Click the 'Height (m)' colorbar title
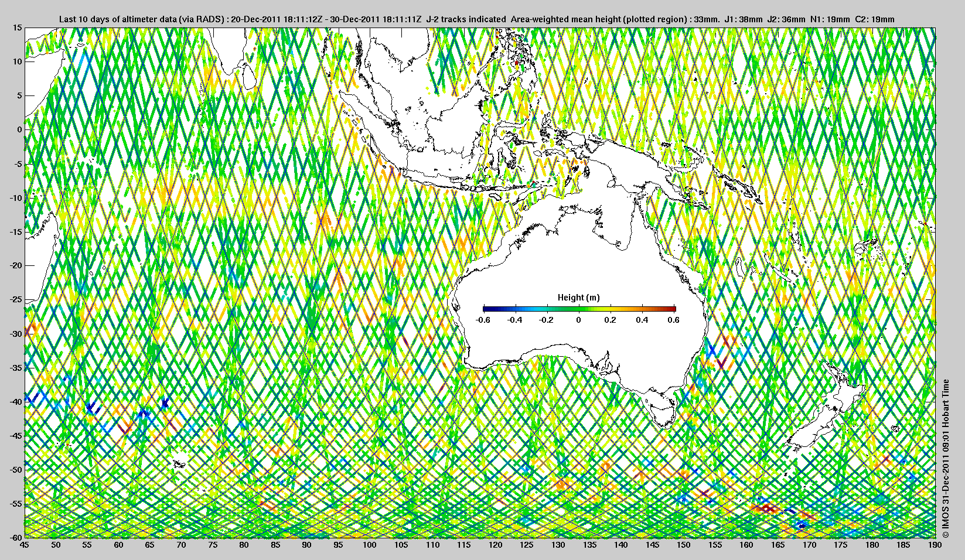Screen dimensions: 965x560 point(579,298)
